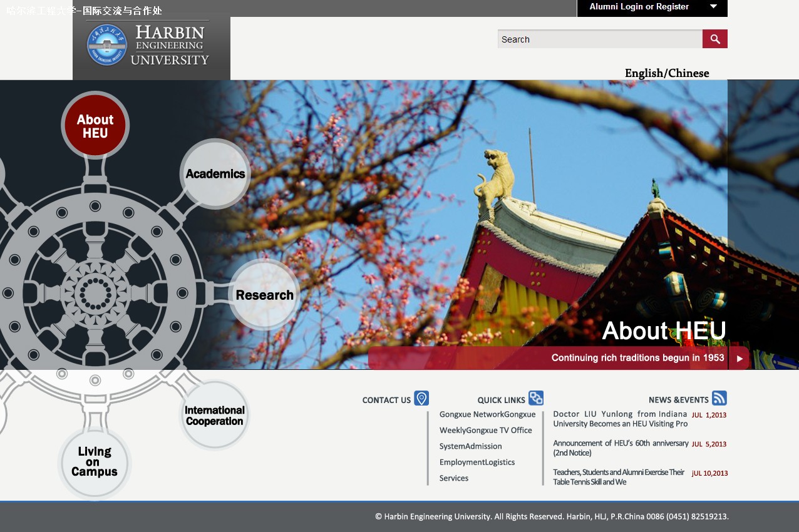Read HEU's 60th anniversary announcement
This screenshot has height=532, width=799.
(x=620, y=448)
